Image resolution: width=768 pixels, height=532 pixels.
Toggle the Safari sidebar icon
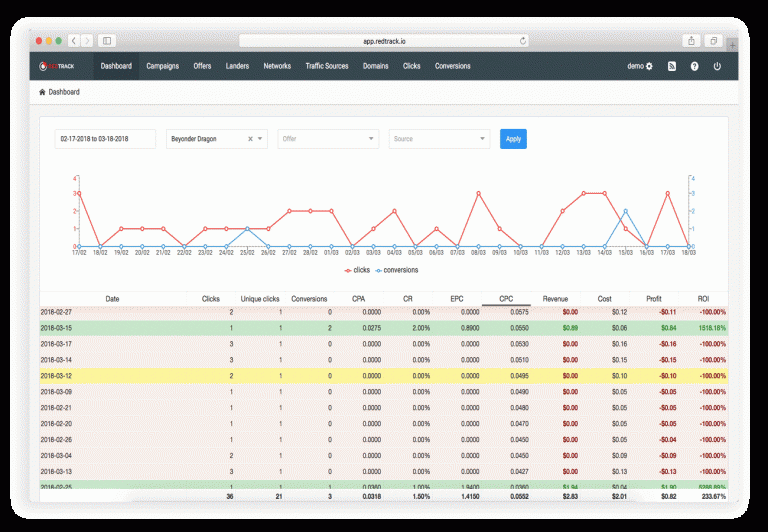point(107,41)
